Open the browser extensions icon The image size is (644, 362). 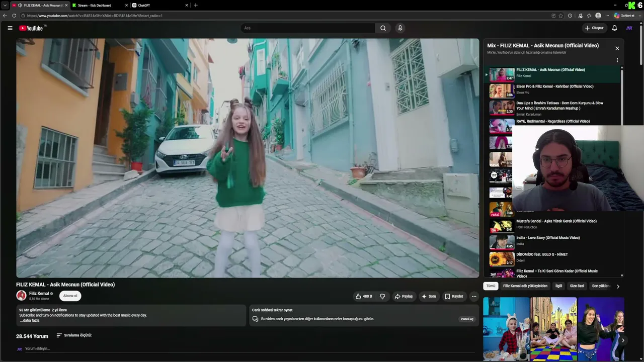[x=570, y=16]
